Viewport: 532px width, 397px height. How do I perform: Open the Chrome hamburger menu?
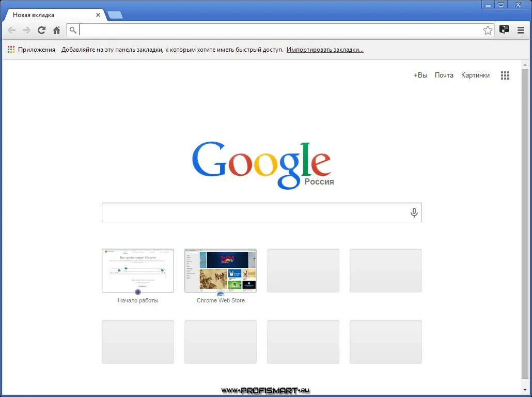pyautogui.click(x=521, y=30)
